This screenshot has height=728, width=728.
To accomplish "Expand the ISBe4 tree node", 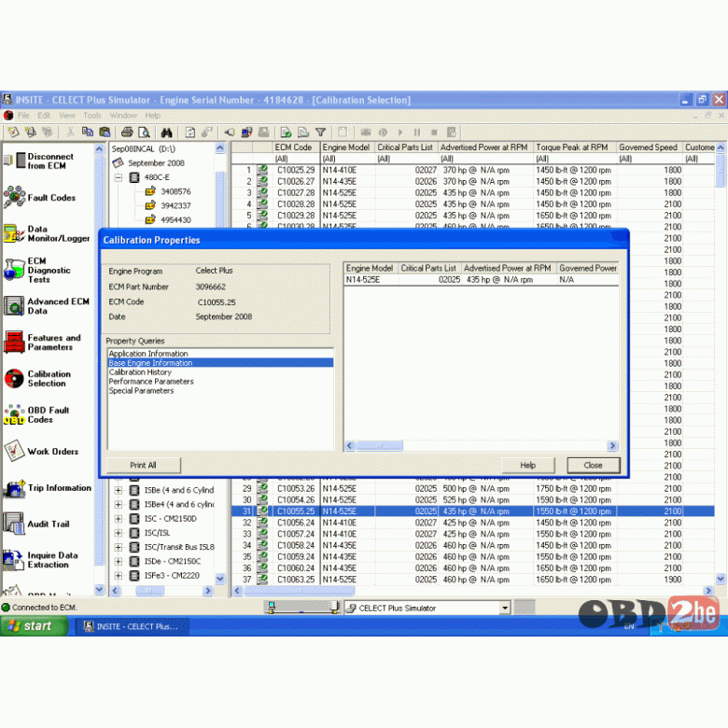I will 119,504.
